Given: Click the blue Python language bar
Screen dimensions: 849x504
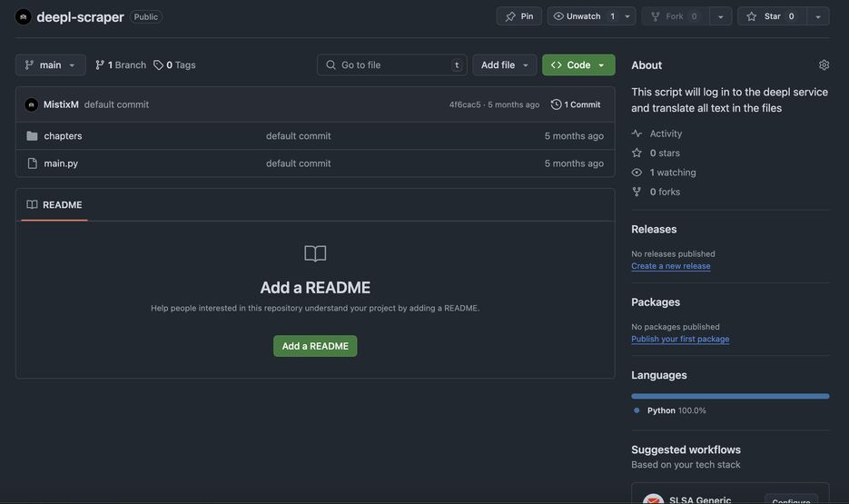Looking at the screenshot, I should (x=730, y=396).
